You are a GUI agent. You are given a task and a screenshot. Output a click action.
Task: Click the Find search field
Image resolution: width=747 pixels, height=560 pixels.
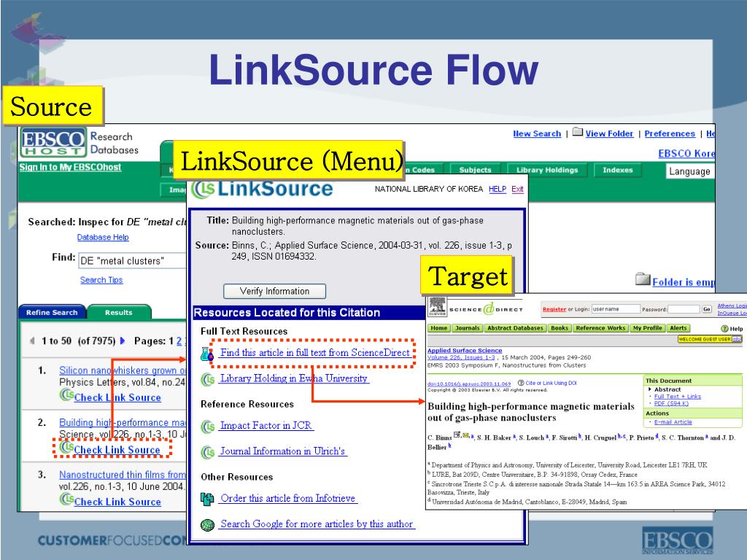tap(132, 261)
